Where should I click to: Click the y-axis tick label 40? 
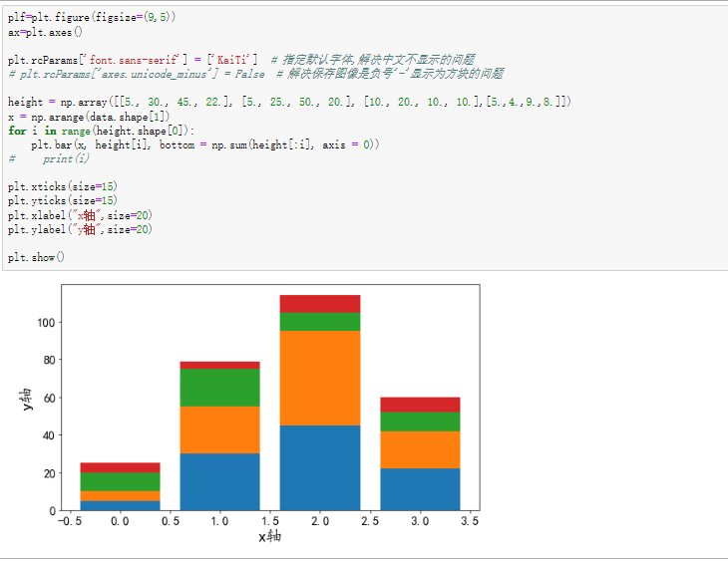[x=49, y=435]
